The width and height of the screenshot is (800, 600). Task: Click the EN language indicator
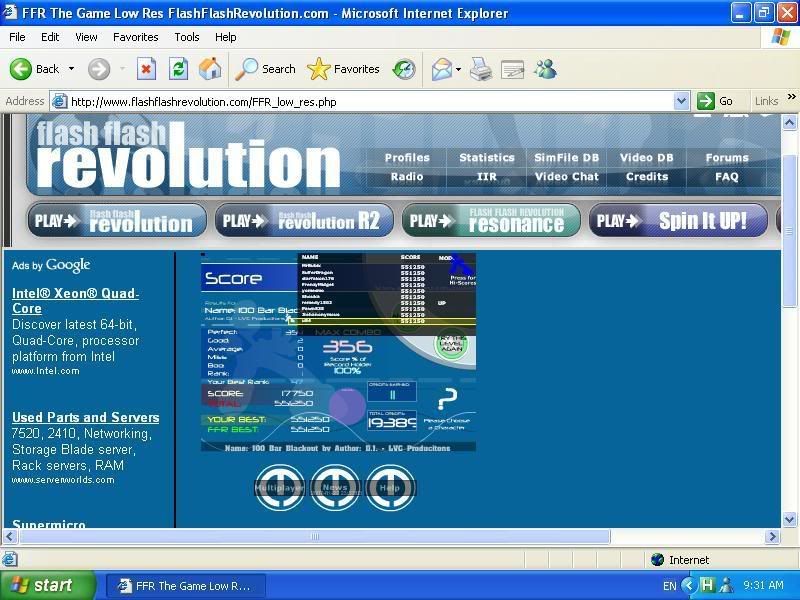[x=670, y=586]
